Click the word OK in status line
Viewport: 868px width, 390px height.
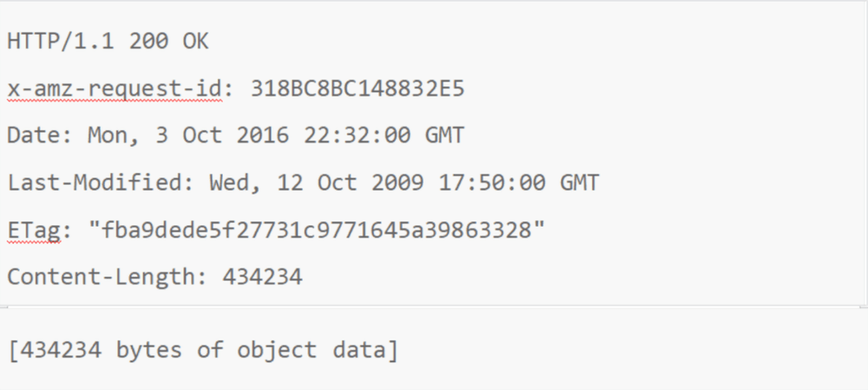tap(195, 42)
